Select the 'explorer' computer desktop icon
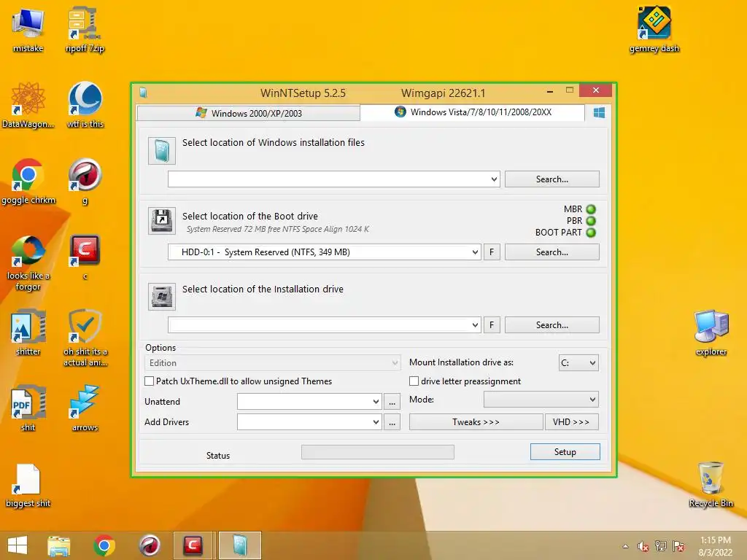 coord(711,332)
